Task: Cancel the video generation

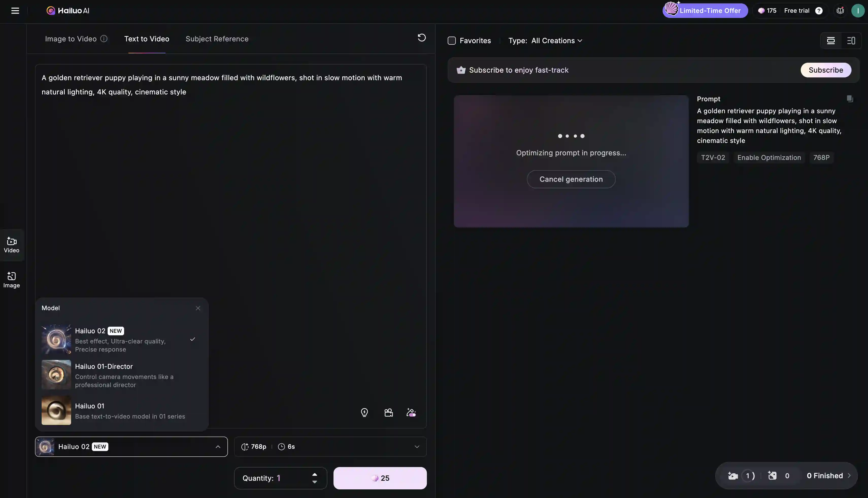Action: pyautogui.click(x=571, y=179)
